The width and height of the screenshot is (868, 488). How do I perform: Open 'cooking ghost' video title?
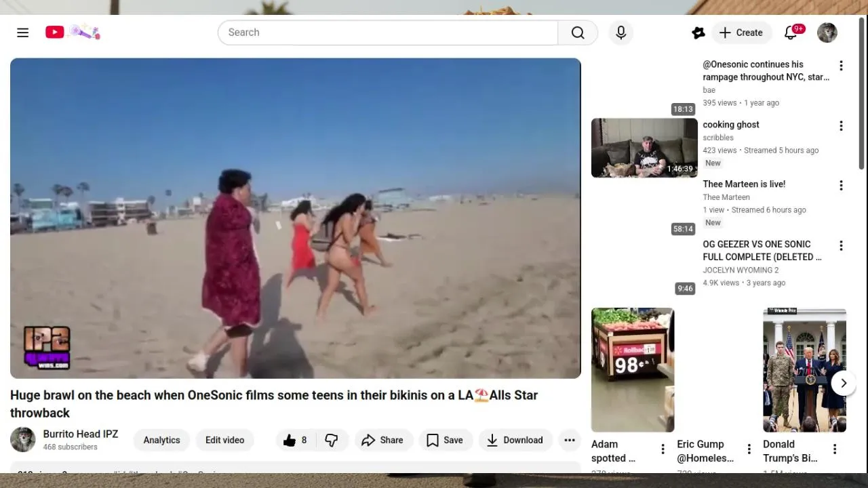731,125
